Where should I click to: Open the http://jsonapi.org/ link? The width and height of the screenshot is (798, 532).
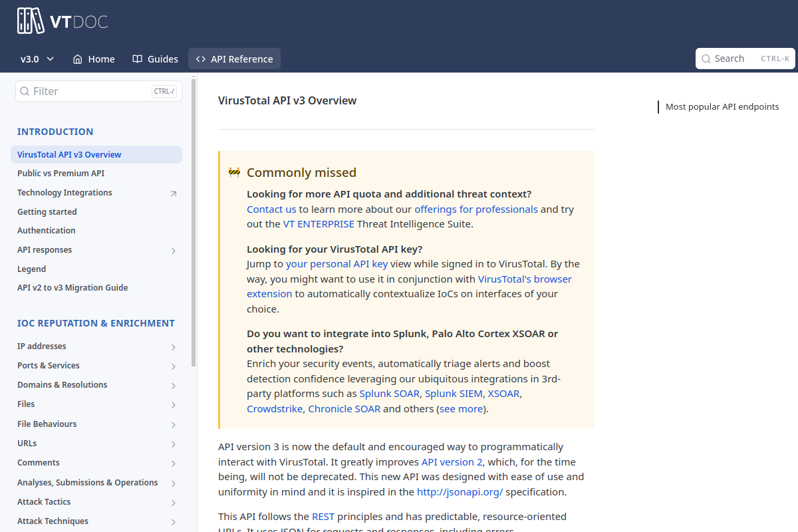460,492
